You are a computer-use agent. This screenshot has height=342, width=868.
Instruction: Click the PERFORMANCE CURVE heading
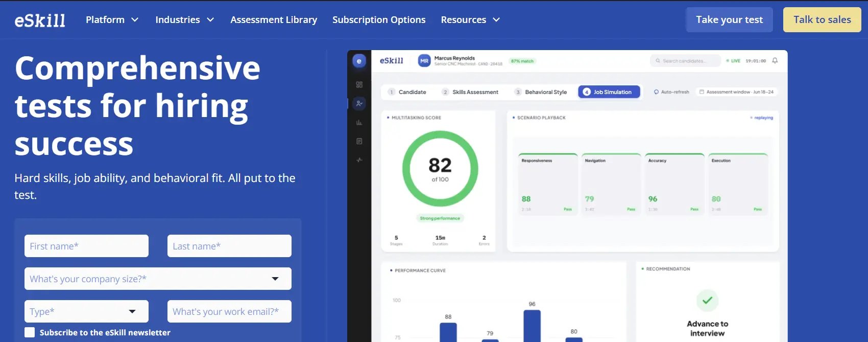point(420,270)
